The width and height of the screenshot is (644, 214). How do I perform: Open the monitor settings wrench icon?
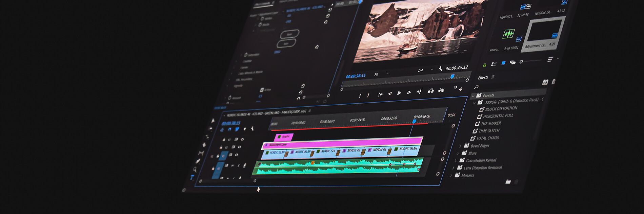[x=440, y=69]
